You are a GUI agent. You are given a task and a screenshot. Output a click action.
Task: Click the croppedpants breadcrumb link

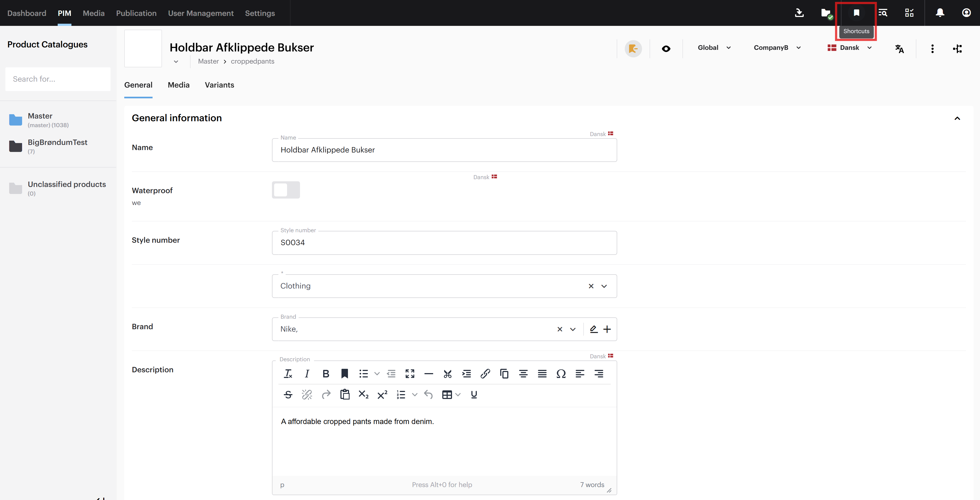[x=252, y=62]
